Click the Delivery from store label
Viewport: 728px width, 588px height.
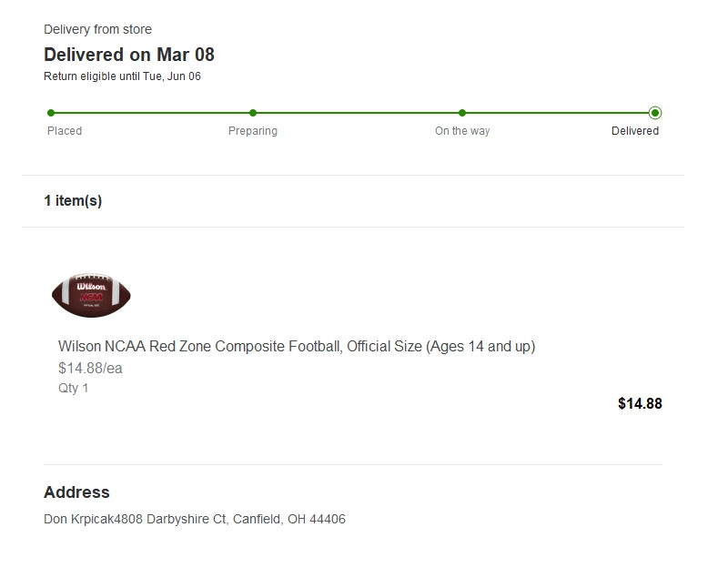(97, 30)
